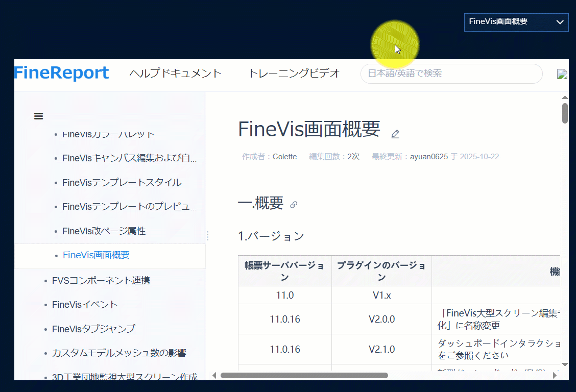Click the 編集回数:2次 text
The height and width of the screenshot is (392, 576).
coord(334,157)
